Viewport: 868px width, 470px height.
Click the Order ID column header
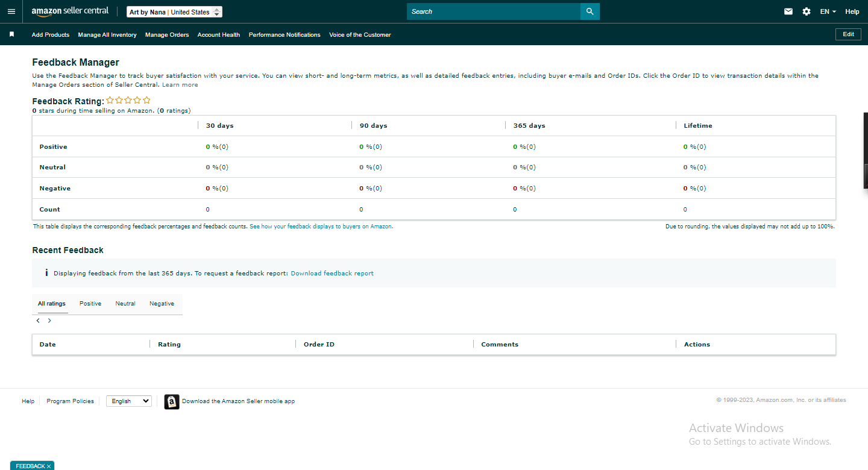[x=319, y=345]
